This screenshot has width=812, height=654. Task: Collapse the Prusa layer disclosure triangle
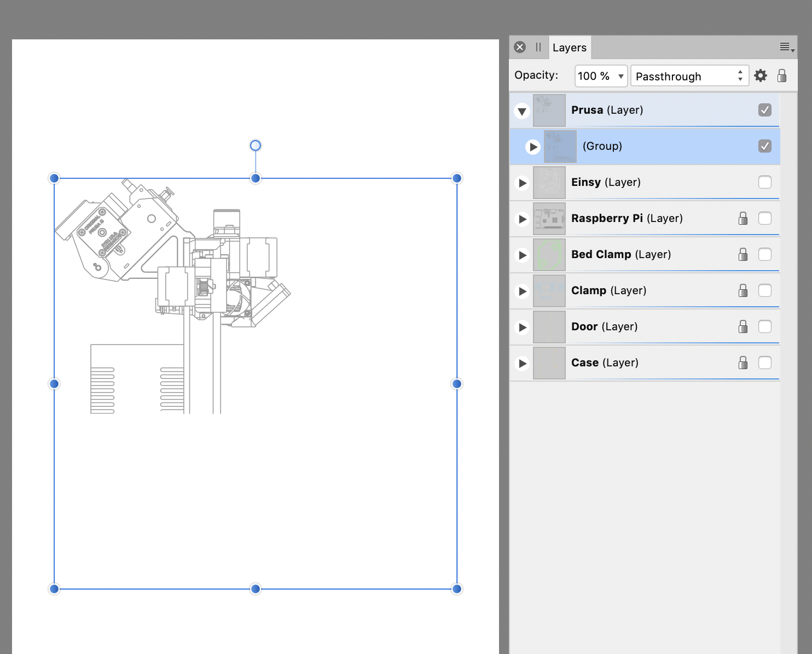coord(522,111)
